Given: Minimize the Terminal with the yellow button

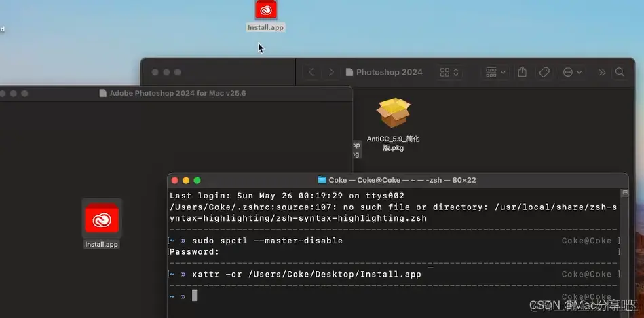Looking at the screenshot, I should [x=186, y=181].
